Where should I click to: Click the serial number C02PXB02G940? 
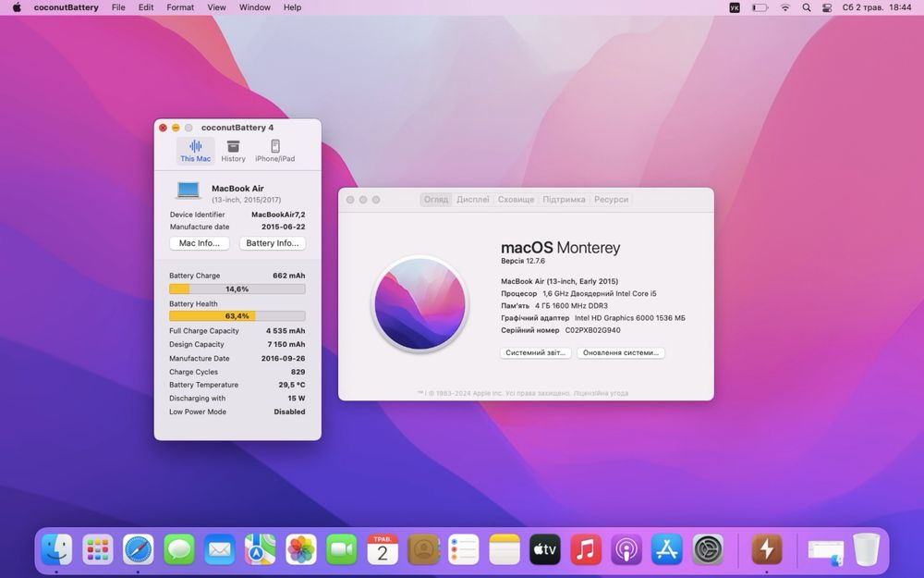coord(592,330)
